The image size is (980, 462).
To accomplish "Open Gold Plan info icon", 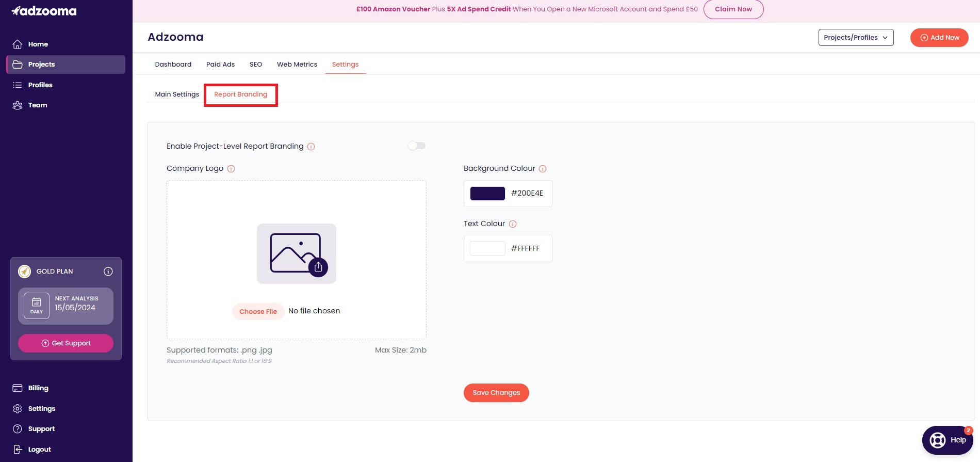I will pyautogui.click(x=108, y=272).
